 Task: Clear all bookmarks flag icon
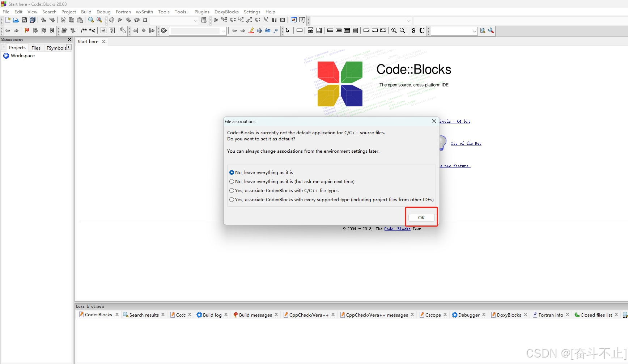52,31
